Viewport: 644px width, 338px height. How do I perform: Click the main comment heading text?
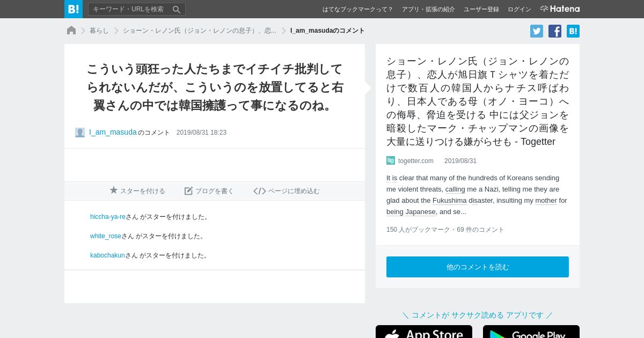(215, 87)
